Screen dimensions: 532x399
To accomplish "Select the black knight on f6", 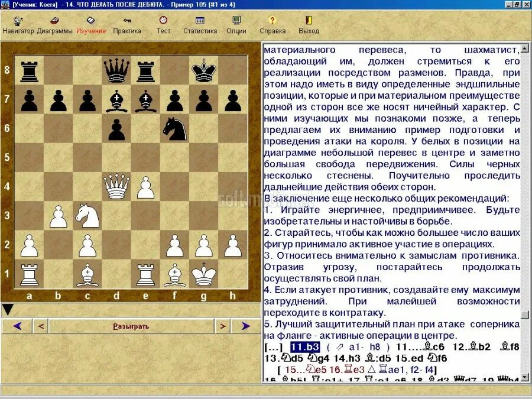I will 175,128.
